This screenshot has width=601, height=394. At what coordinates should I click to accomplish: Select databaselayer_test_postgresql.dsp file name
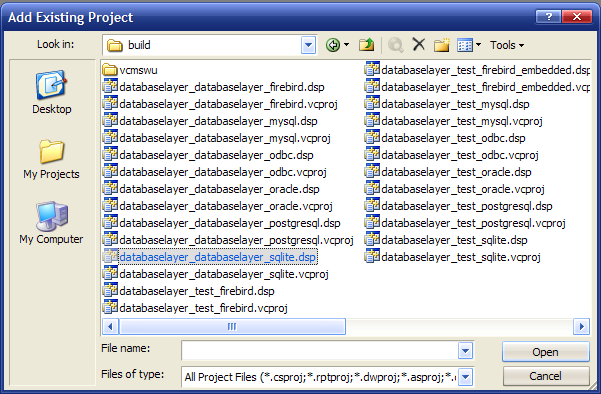(467, 206)
